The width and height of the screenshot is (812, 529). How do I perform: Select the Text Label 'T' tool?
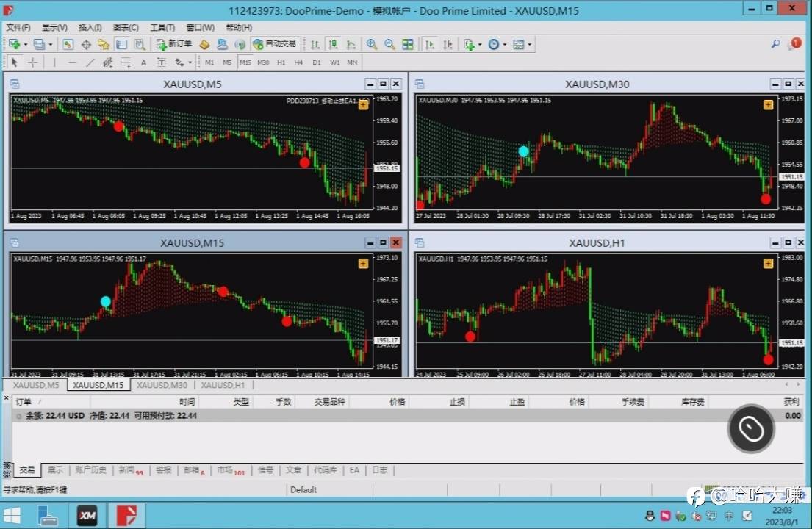pos(162,62)
